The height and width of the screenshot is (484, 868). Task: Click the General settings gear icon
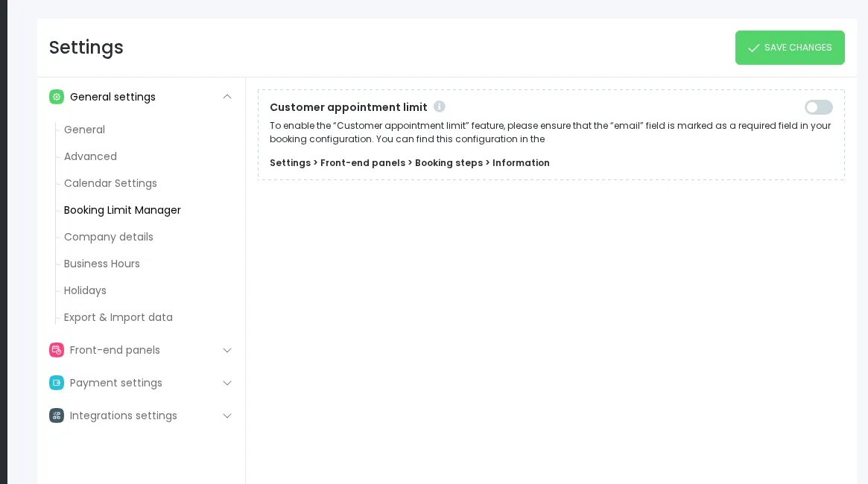coord(57,97)
